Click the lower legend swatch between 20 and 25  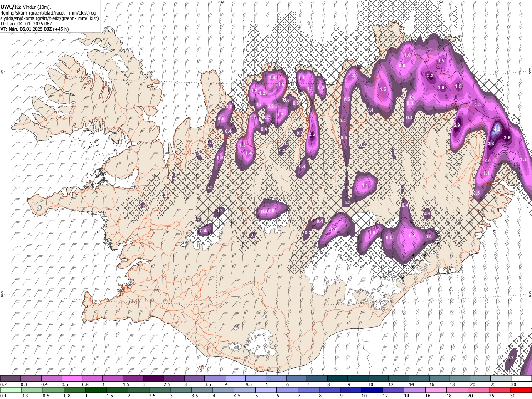[x=478, y=390]
